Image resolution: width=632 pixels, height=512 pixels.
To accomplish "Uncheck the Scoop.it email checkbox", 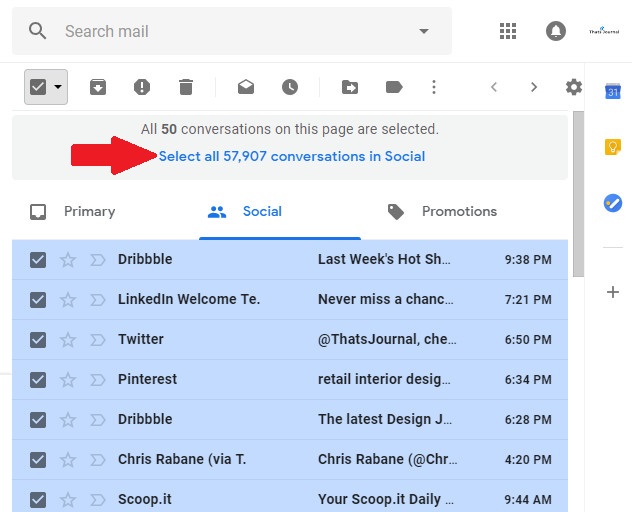I will 38,500.
